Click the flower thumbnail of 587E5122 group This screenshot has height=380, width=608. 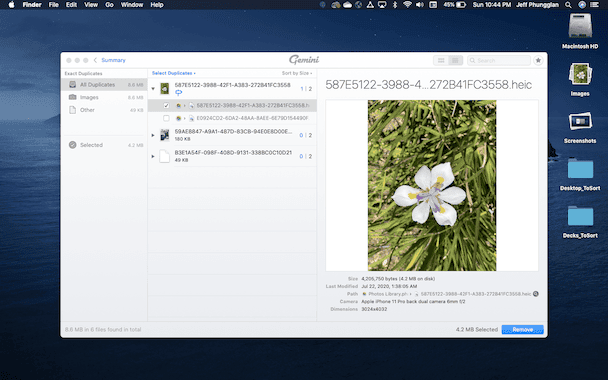pos(165,89)
